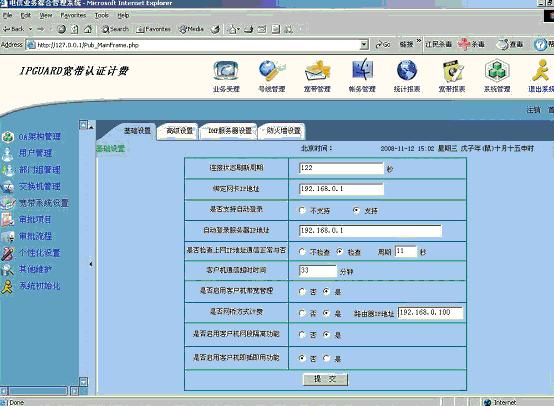The width and height of the screenshot is (554, 406).
Task: Open the File menu
Action: pyautogui.click(x=7, y=15)
